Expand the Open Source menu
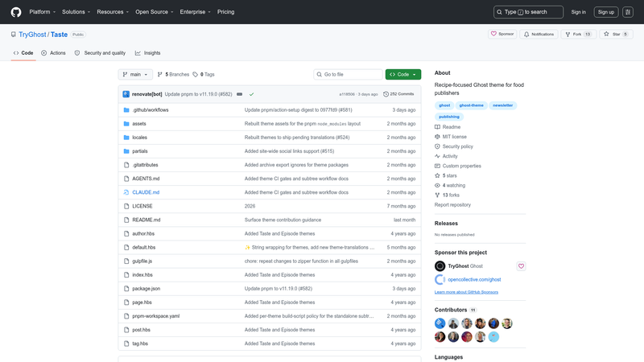This screenshot has height=362, width=644. 155,12
